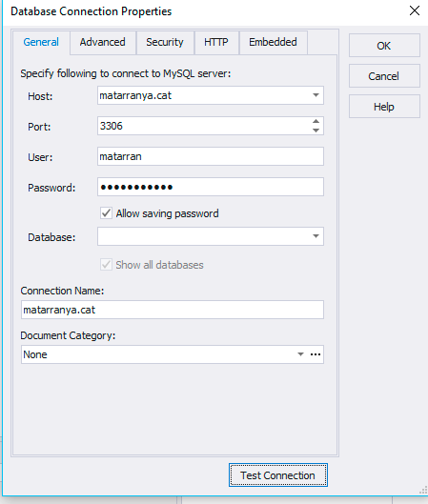Viewport: 428px width, 504px height.
Task: Select the General tab
Action: click(41, 42)
